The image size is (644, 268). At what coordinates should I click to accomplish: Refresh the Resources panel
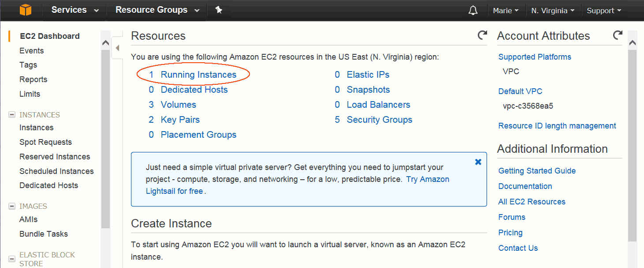pyautogui.click(x=483, y=35)
